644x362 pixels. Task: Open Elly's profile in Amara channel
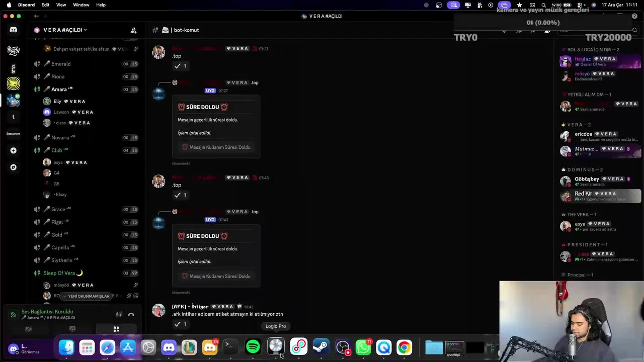click(x=90, y=102)
